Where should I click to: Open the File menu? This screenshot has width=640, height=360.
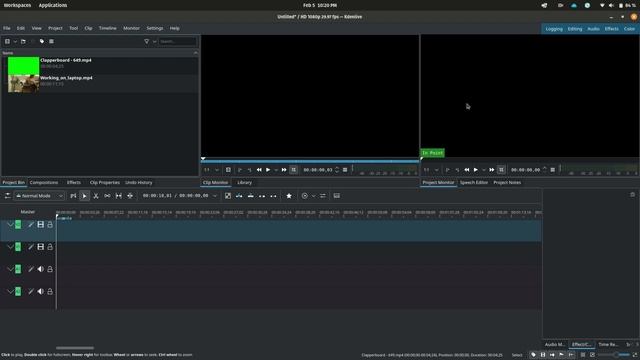(7, 28)
